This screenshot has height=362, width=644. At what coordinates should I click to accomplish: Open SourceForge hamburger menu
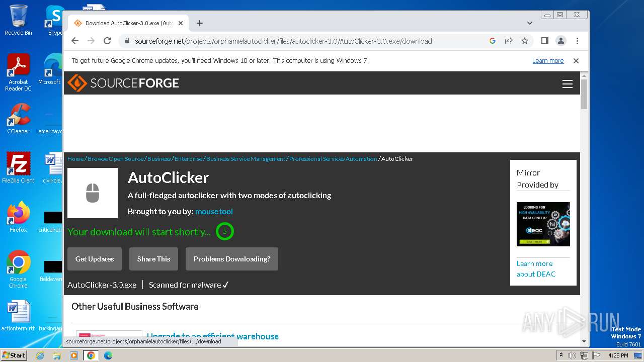tap(568, 84)
